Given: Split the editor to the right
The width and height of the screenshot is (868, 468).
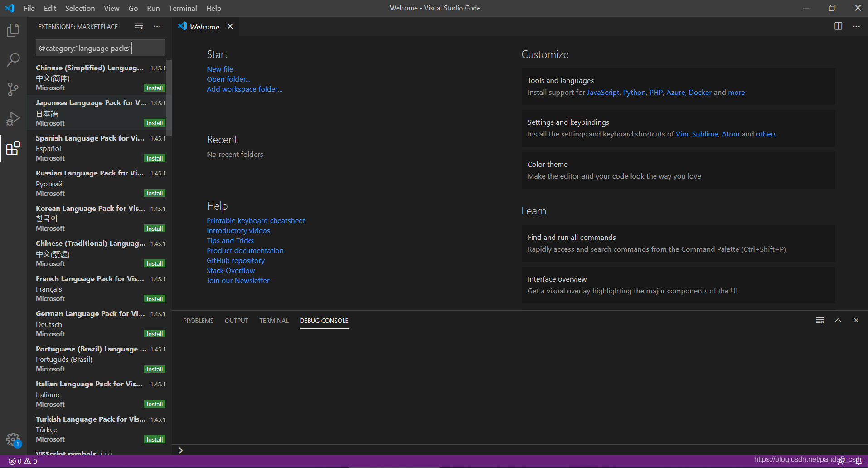Looking at the screenshot, I should point(838,26).
